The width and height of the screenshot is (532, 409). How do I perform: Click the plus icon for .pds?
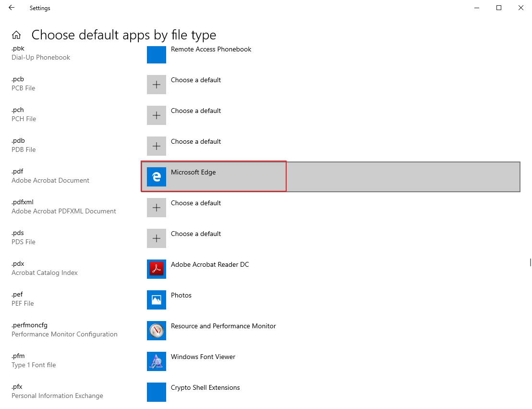tap(157, 238)
